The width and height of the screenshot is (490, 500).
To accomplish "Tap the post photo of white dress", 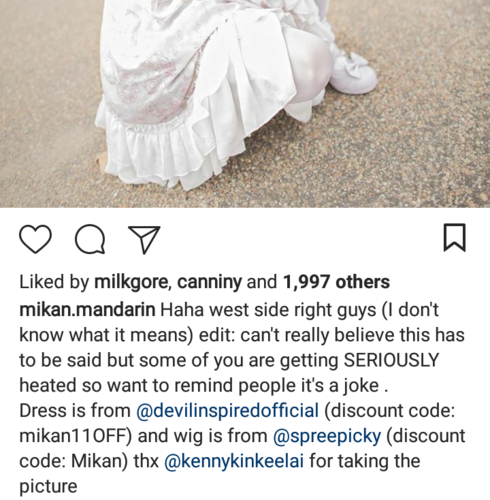I will (245, 103).
